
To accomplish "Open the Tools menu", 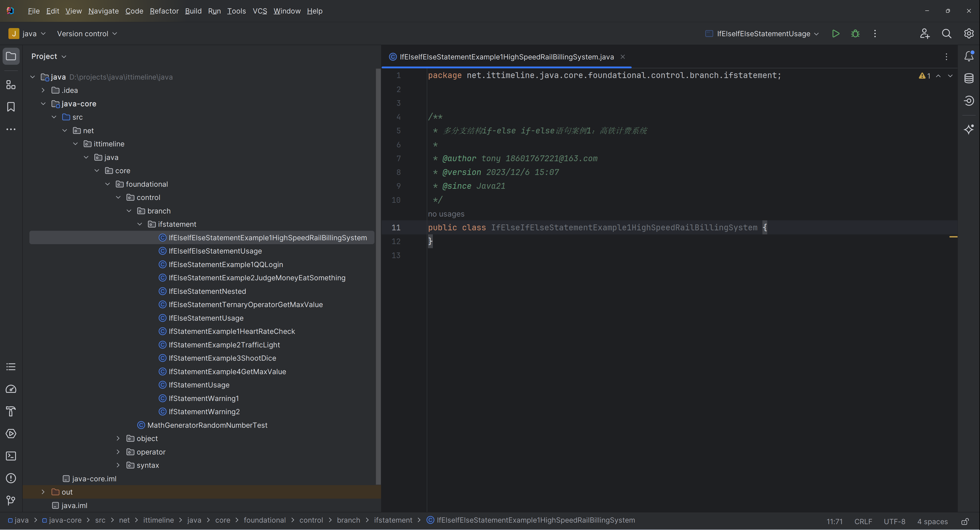I will 236,11.
